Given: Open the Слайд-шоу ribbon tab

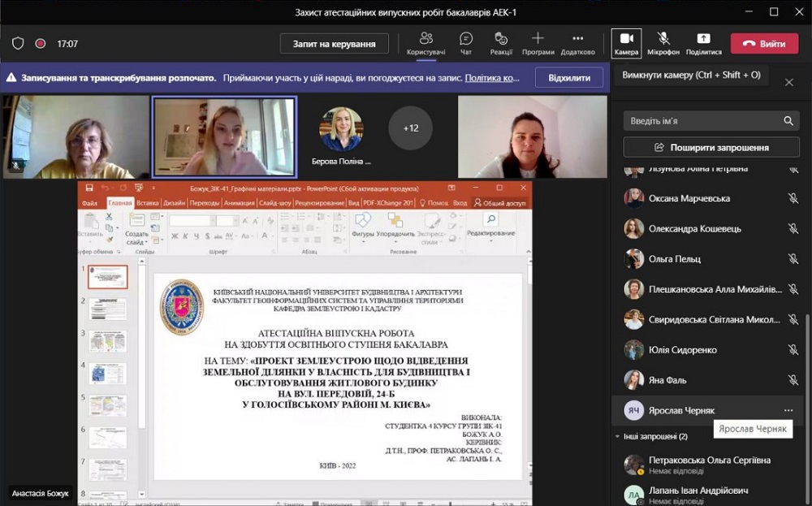Looking at the screenshot, I should [275, 203].
